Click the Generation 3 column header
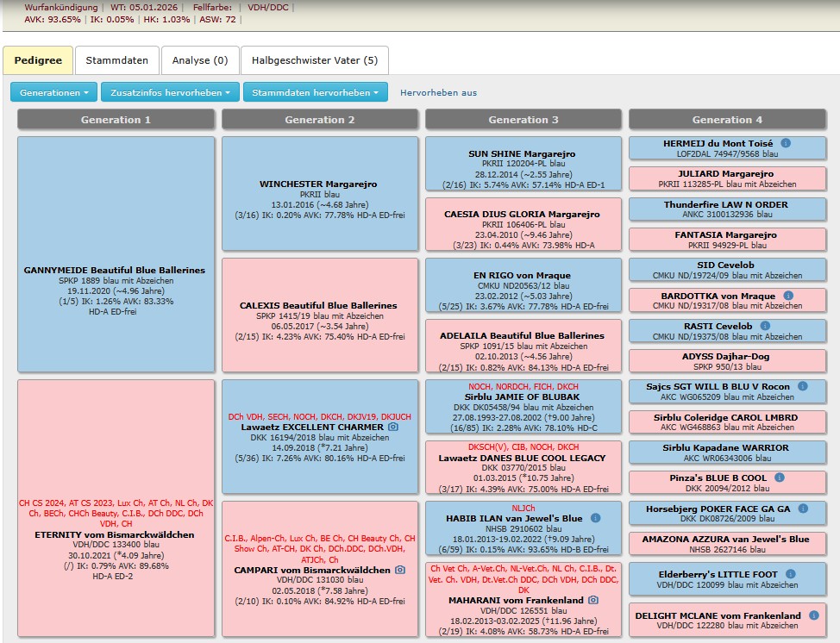Screen dimensions: 840x643 523,120
